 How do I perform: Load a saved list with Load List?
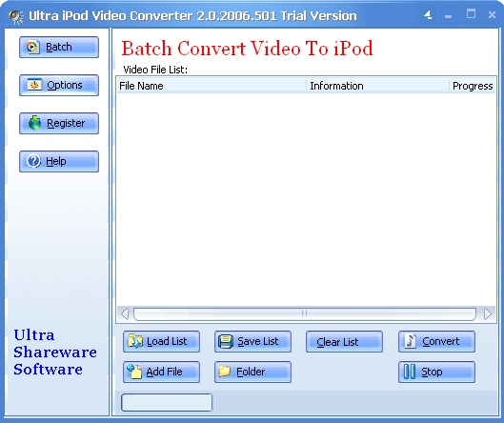pos(161,341)
